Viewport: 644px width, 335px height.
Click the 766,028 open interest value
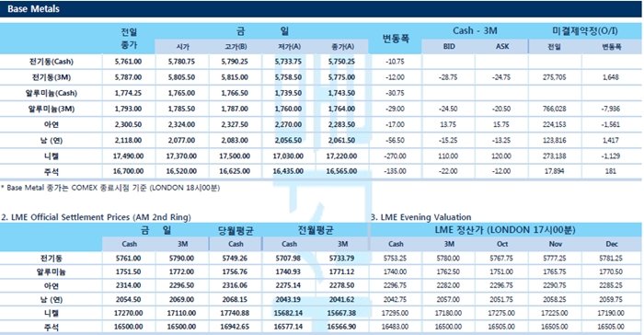[x=555, y=109]
